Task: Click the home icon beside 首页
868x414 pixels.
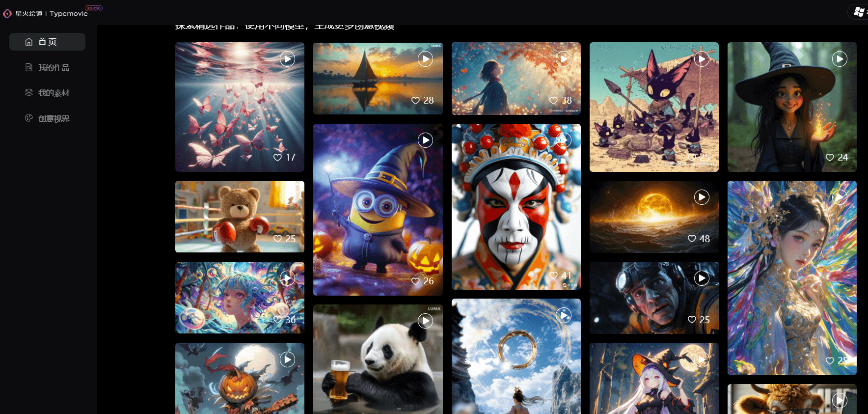Action: pyautogui.click(x=29, y=42)
